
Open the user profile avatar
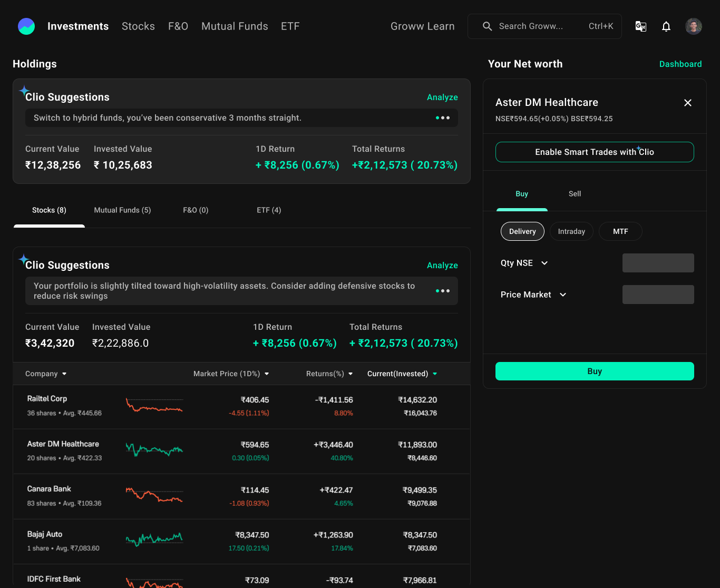pos(694,26)
